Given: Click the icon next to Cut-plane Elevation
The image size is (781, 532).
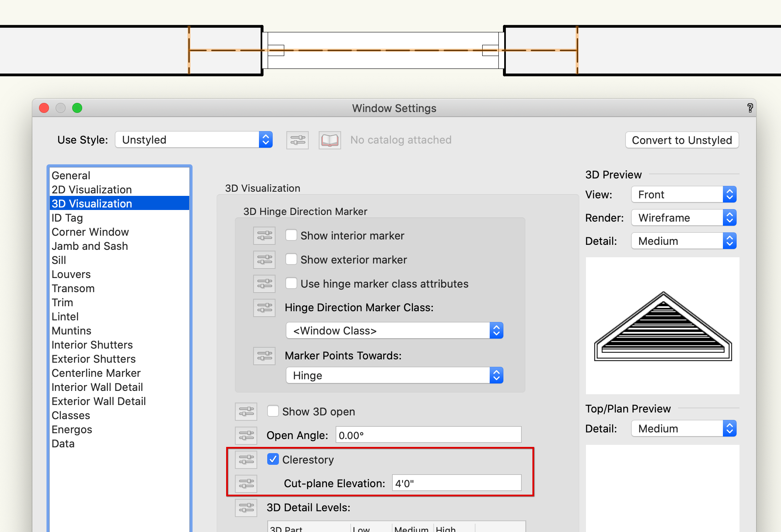Looking at the screenshot, I should (246, 483).
